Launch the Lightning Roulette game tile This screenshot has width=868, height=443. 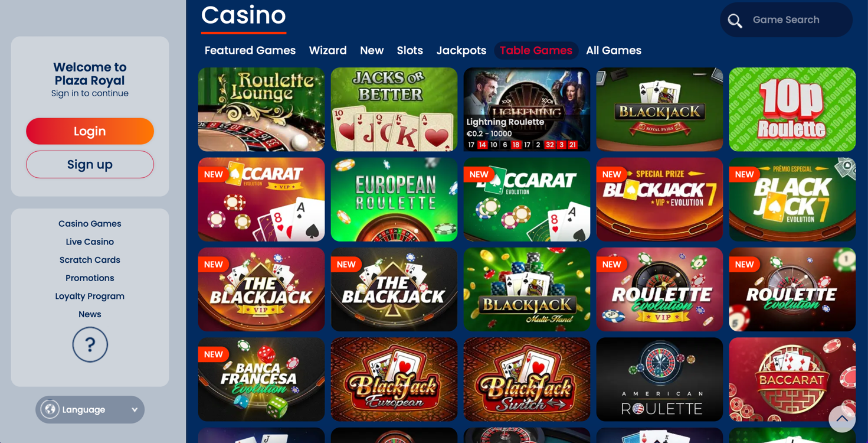pos(527,109)
